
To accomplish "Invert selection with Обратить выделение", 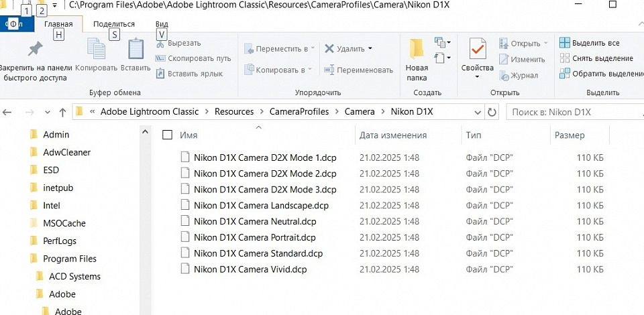I will coord(602,74).
